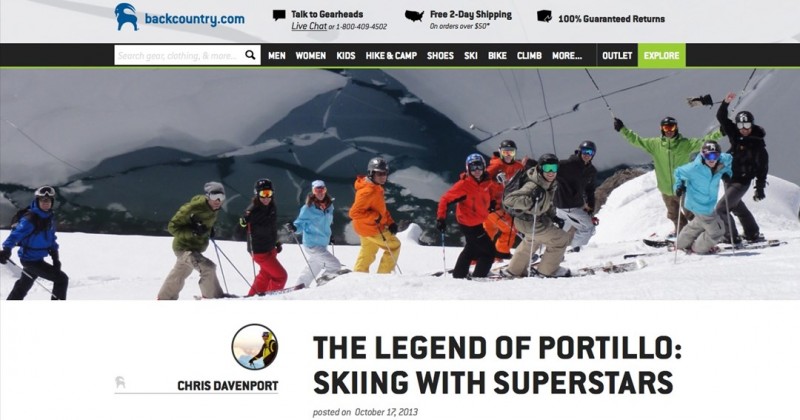Open the Live Chat link
The image size is (800, 420).
pos(309,26)
